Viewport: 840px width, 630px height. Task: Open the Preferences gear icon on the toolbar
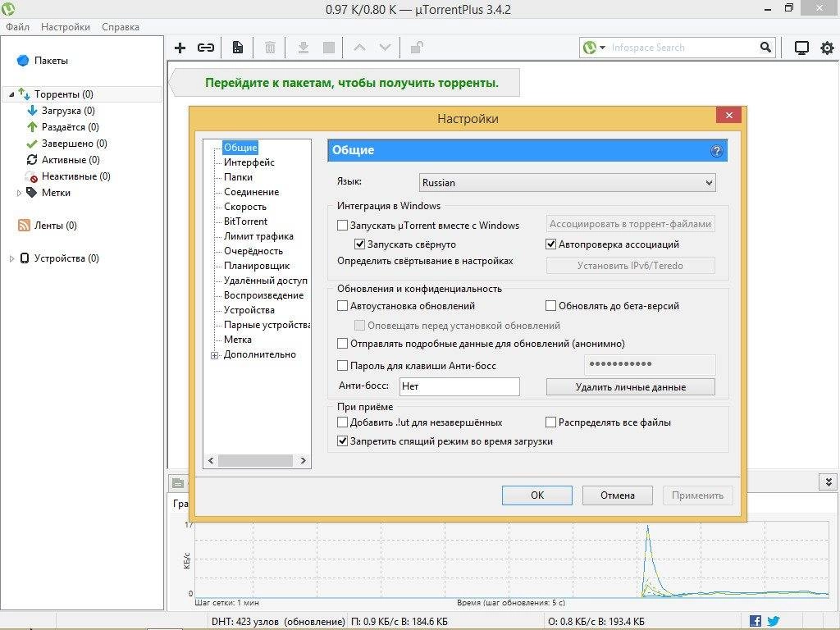[828, 48]
